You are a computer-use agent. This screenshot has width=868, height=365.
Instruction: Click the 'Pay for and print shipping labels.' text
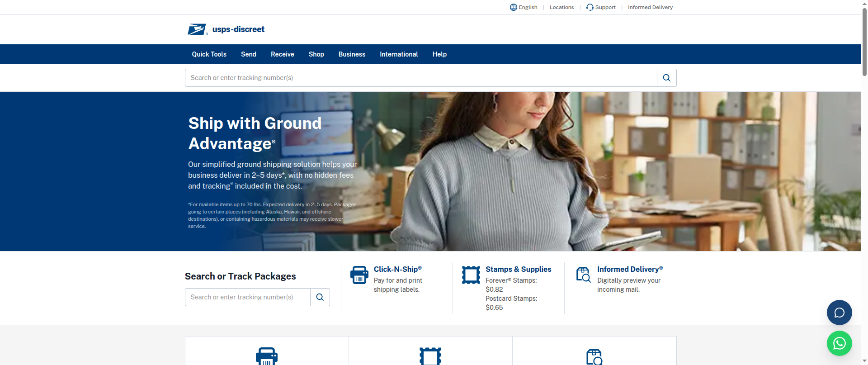[x=398, y=285]
